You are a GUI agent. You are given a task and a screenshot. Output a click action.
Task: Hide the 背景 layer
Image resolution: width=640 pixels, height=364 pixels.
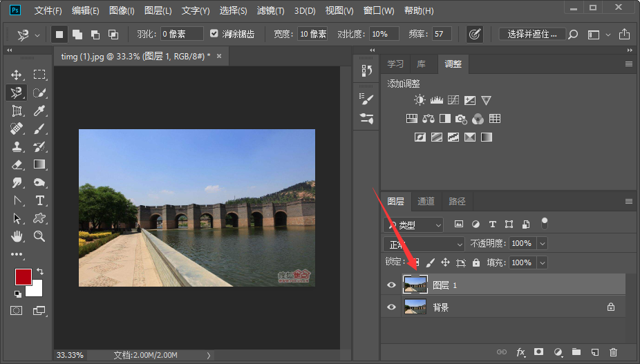coord(391,307)
